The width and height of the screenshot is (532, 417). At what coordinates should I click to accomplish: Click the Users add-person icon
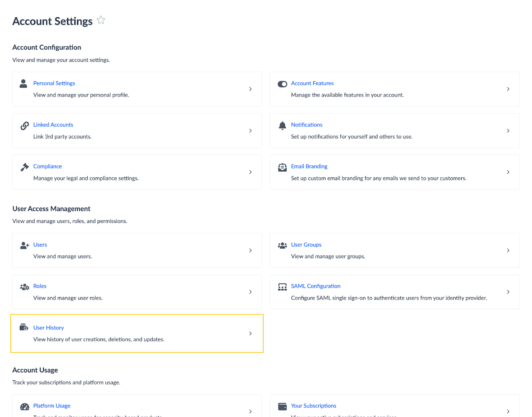coord(25,245)
